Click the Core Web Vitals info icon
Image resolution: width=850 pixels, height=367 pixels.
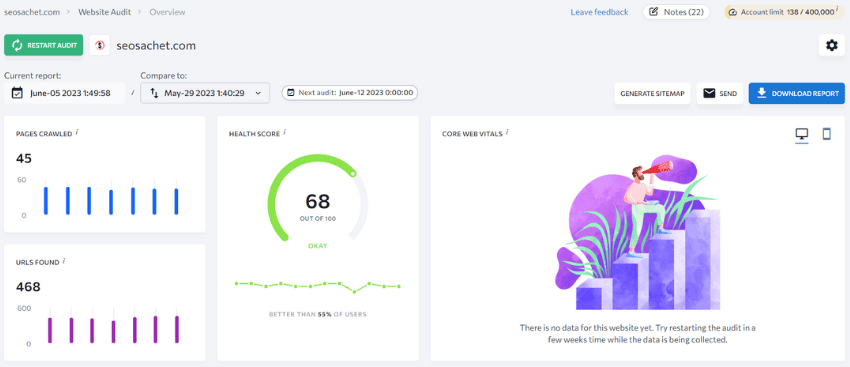pos(507,132)
